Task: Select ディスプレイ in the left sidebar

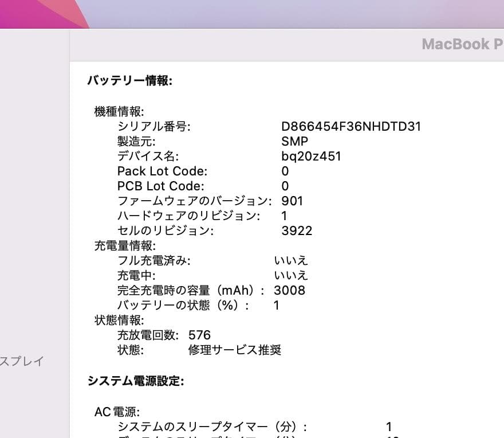Action: [21, 361]
